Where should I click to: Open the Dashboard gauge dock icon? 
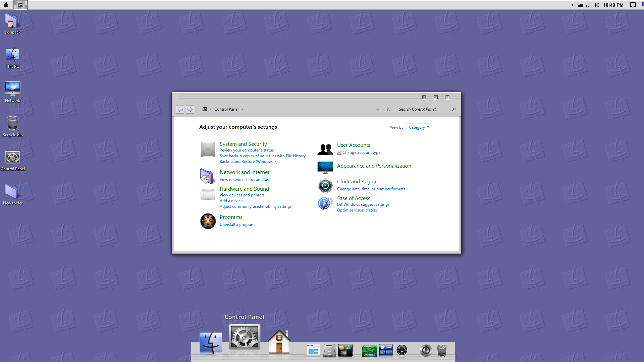(x=401, y=350)
